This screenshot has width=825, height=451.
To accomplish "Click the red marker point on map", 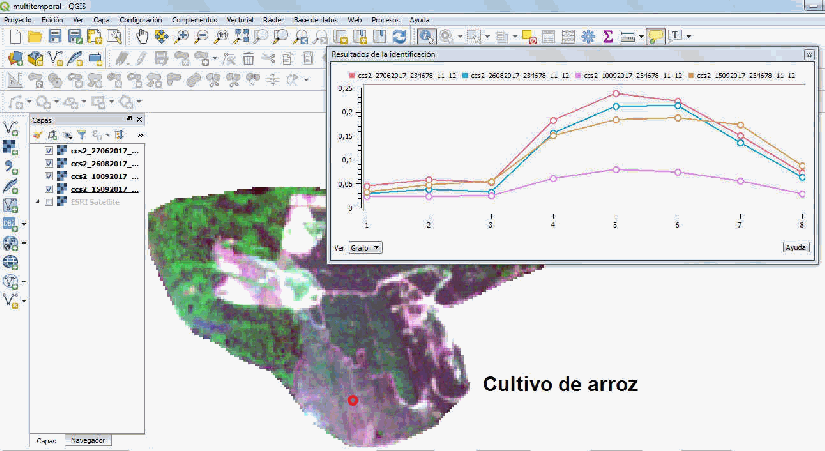I will 352,400.
